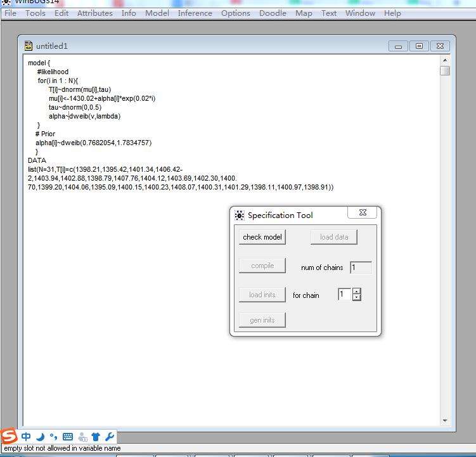Screen dimensions: 476x457
Task: Click the load data button
Action: (x=334, y=237)
